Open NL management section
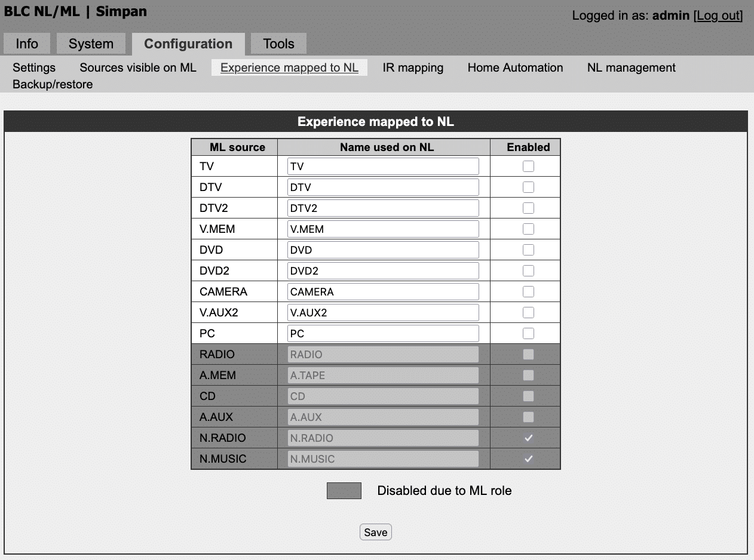The height and width of the screenshot is (560, 754). click(x=631, y=67)
